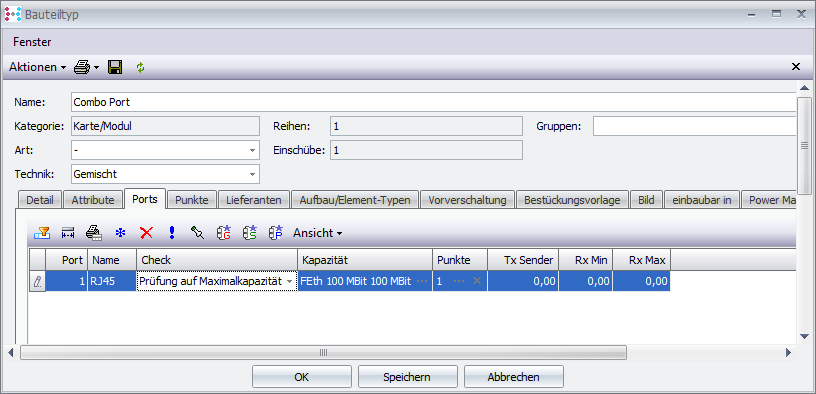This screenshot has width=816, height=394.
Task: Click the pencil edit indicator on row 1
Action: pyautogui.click(x=37, y=282)
